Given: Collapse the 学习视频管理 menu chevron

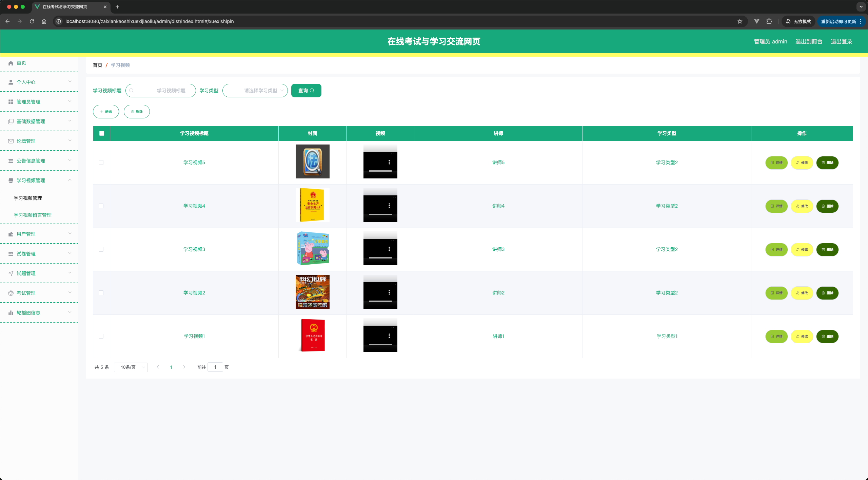Looking at the screenshot, I should click(x=70, y=180).
